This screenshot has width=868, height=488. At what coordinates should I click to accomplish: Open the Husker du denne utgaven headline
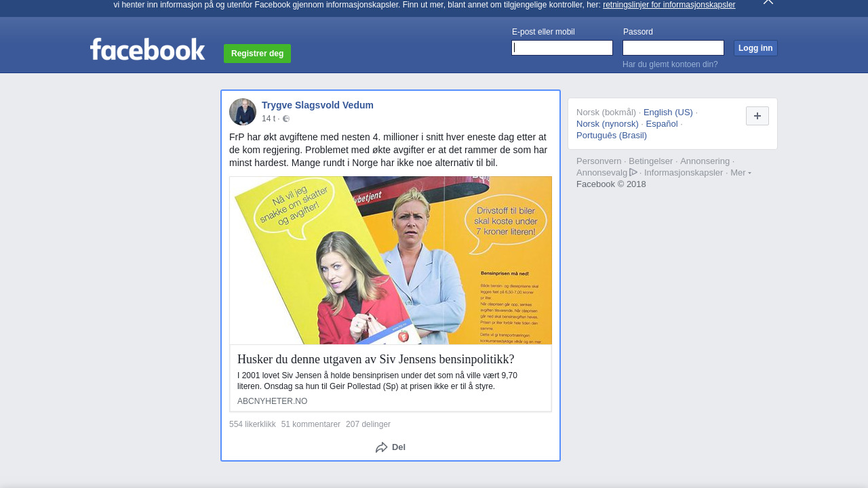[376, 359]
